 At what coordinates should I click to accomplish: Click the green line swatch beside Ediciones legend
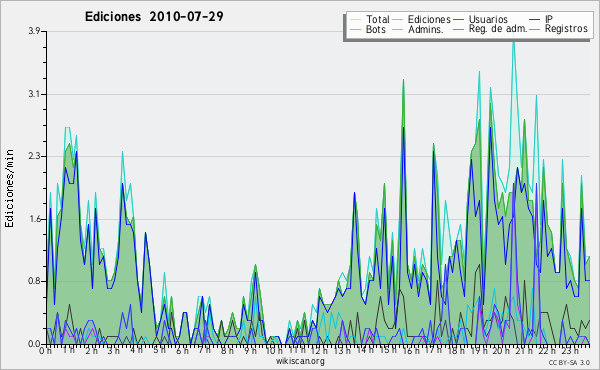point(398,20)
